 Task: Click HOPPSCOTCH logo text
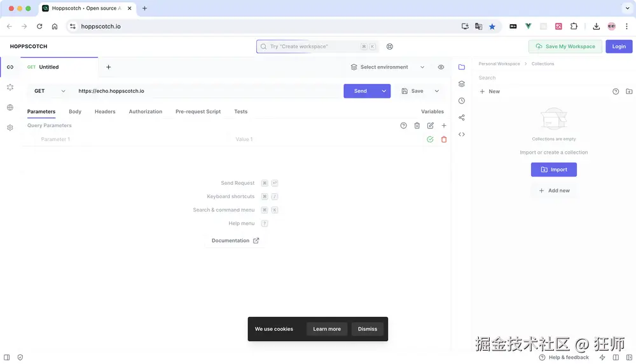(29, 46)
